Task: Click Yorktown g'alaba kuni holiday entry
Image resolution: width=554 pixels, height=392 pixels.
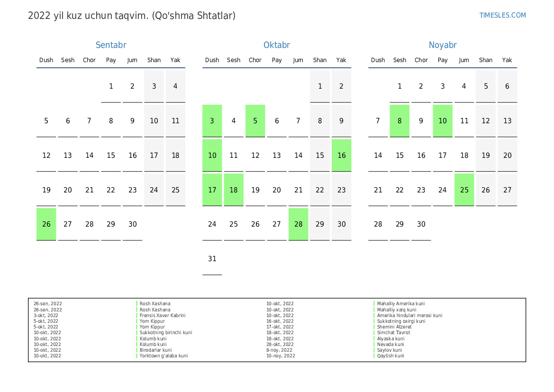Action: coord(163,356)
